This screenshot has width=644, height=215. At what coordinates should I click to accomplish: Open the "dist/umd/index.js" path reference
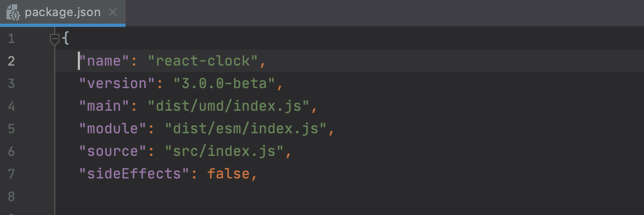pyautogui.click(x=229, y=106)
